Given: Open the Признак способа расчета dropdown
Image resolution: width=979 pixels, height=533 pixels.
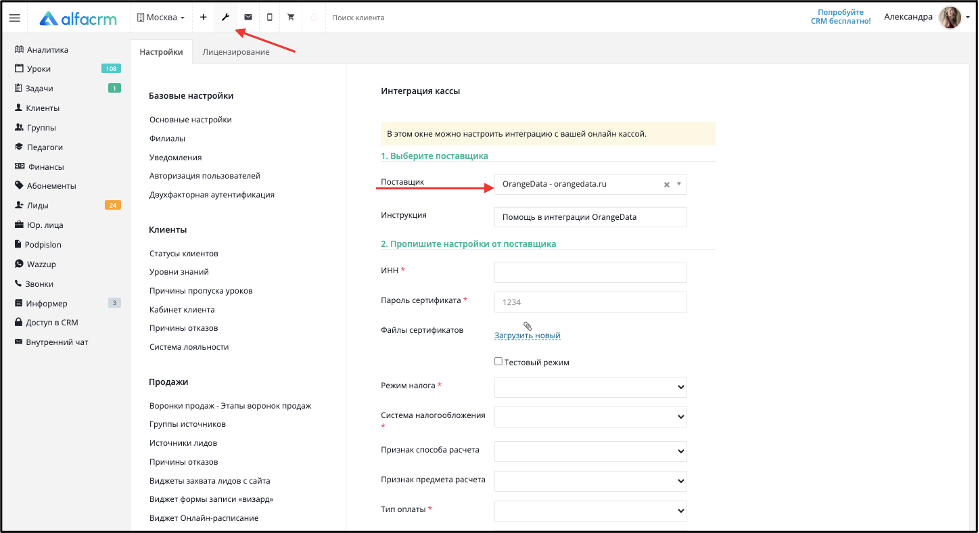Looking at the screenshot, I should click(x=590, y=451).
